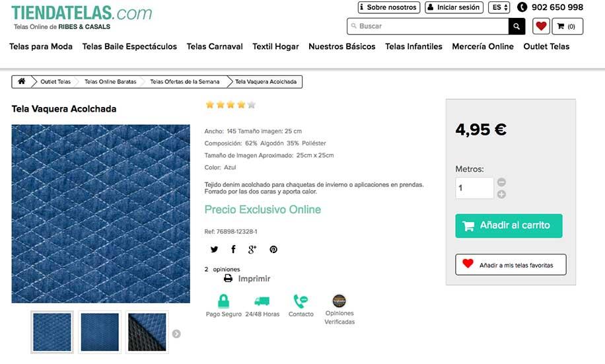Image resolution: width=605 pixels, height=364 pixels.
Task: Click Añadir al carrito button
Action: pos(509,225)
